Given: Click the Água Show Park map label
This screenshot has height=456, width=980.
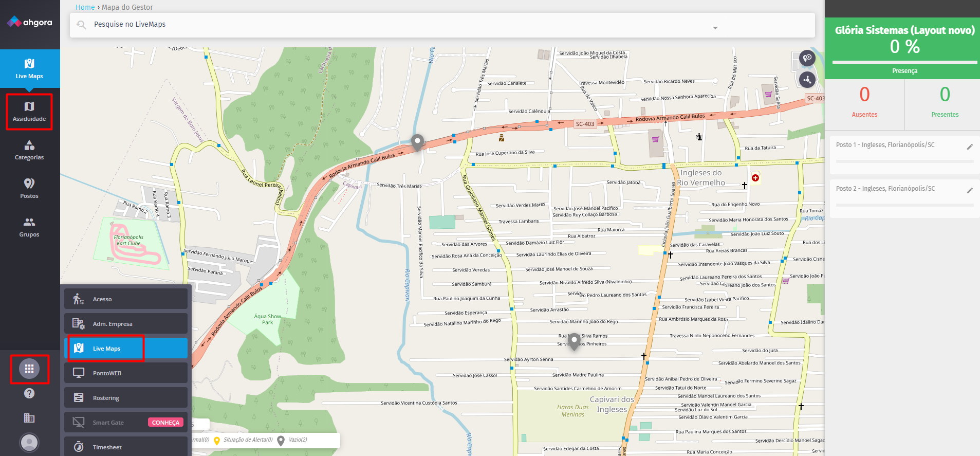Looking at the screenshot, I should click(268, 319).
